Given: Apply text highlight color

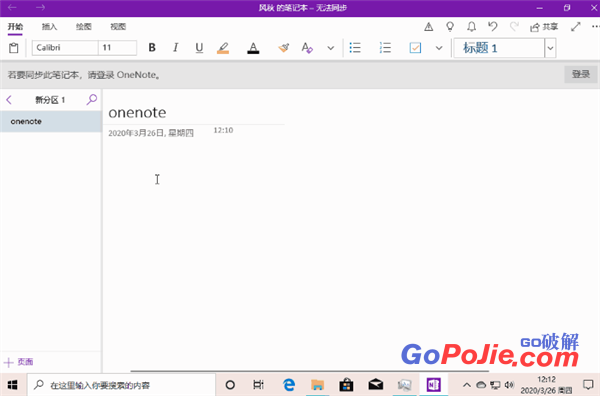Looking at the screenshot, I should click(x=223, y=48).
